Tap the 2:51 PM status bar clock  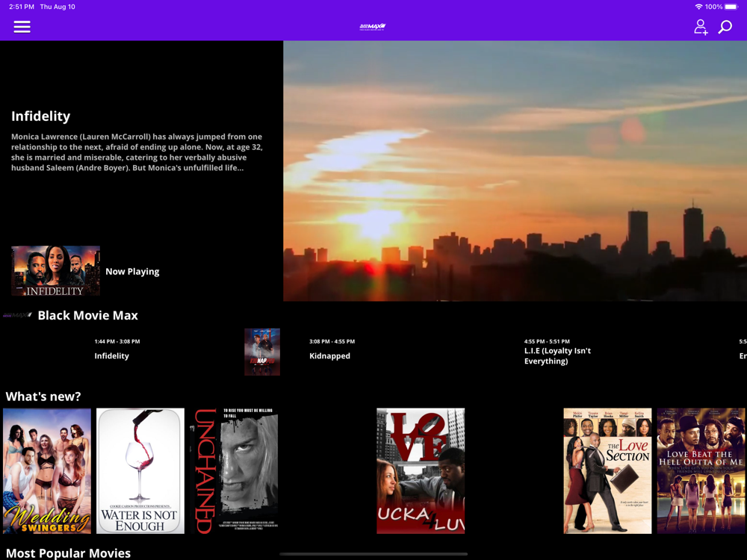tap(22, 7)
